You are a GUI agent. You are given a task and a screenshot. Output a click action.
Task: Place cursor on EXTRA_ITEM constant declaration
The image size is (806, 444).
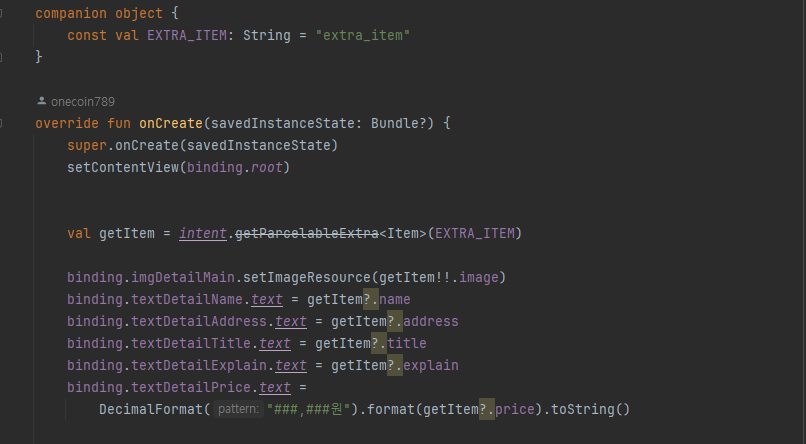[x=187, y=35]
